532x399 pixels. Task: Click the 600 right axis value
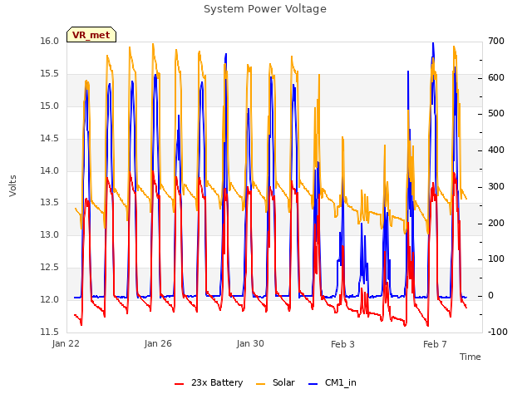point(496,77)
